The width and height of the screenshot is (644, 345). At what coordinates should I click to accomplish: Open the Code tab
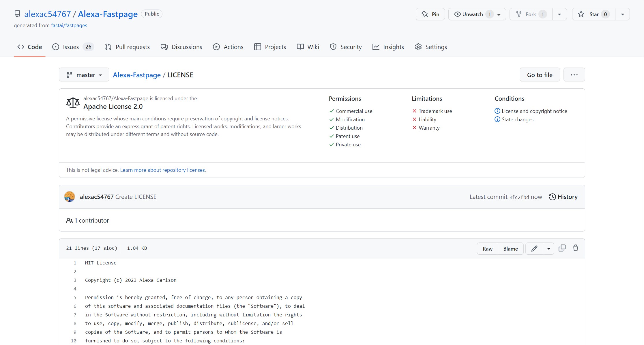[29, 47]
